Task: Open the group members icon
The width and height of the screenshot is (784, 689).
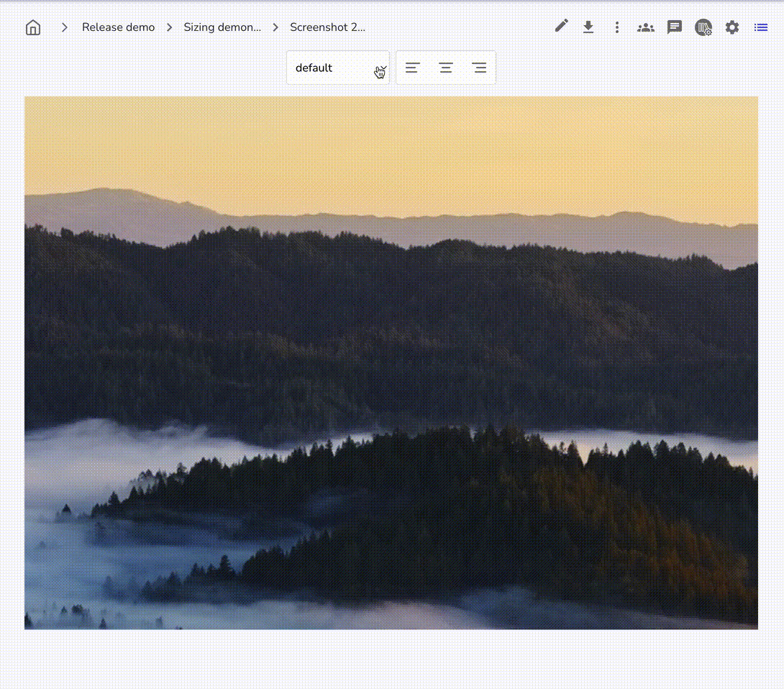Action: coord(646,27)
